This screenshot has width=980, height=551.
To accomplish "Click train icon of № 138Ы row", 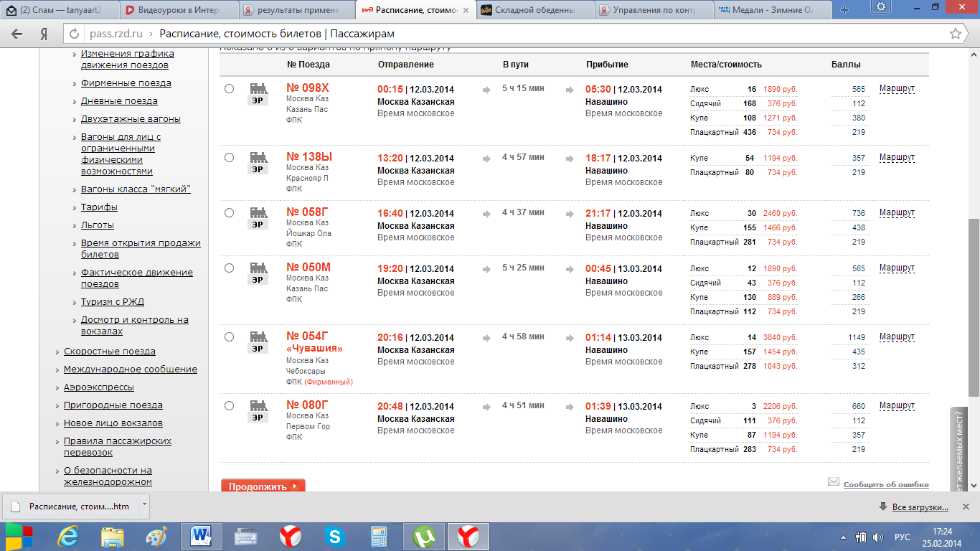I will coord(257,163).
